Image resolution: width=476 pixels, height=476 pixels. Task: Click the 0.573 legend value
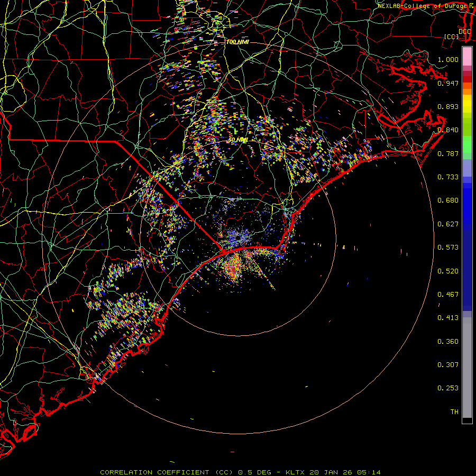click(448, 247)
